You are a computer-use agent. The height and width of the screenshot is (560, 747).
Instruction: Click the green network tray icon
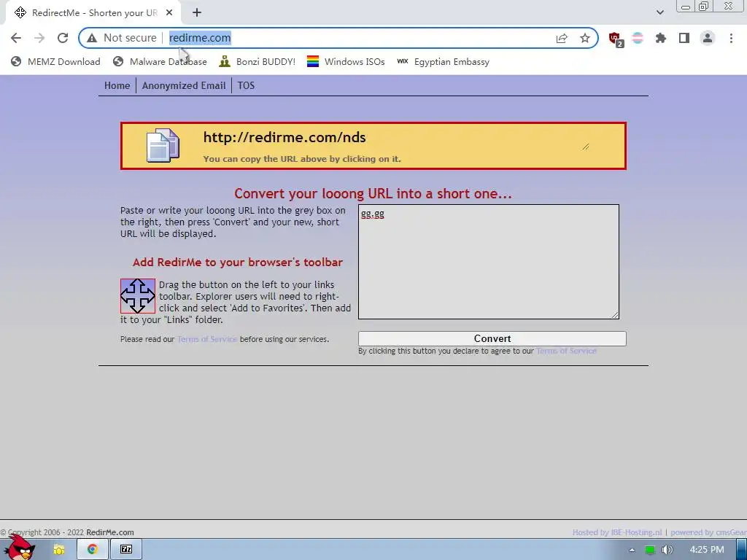pos(650,550)
